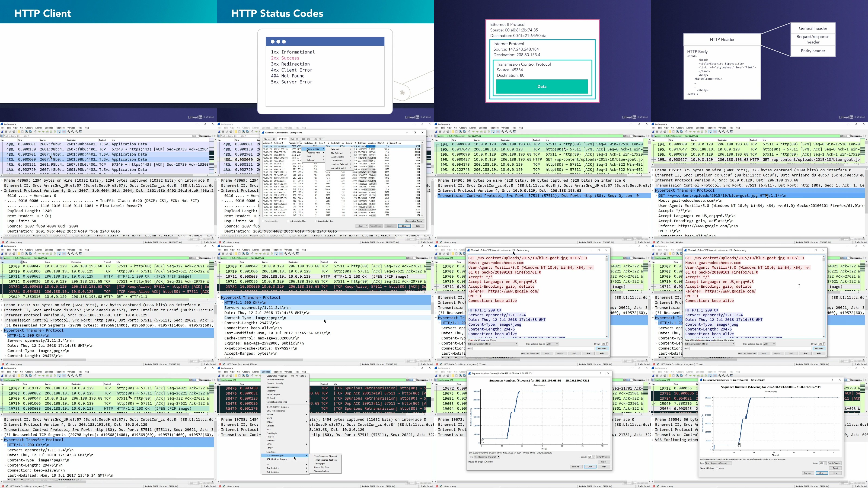This screenshot has height=488, width=868.
Task: Go-to-packet icon in Frame 19510 window toolbar
Action: (x=698, y=132)
